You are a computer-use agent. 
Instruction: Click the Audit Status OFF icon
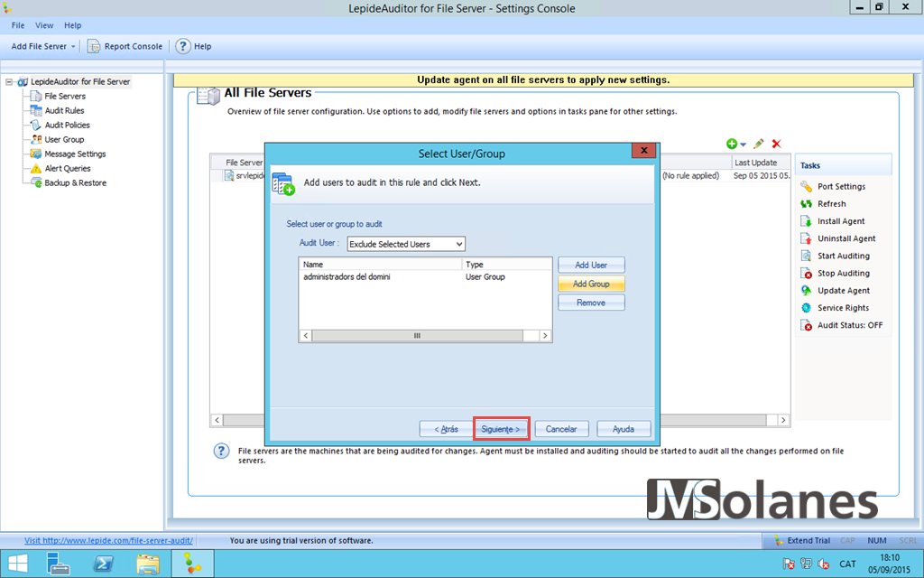pyautogui.click(x=806, y=325)
